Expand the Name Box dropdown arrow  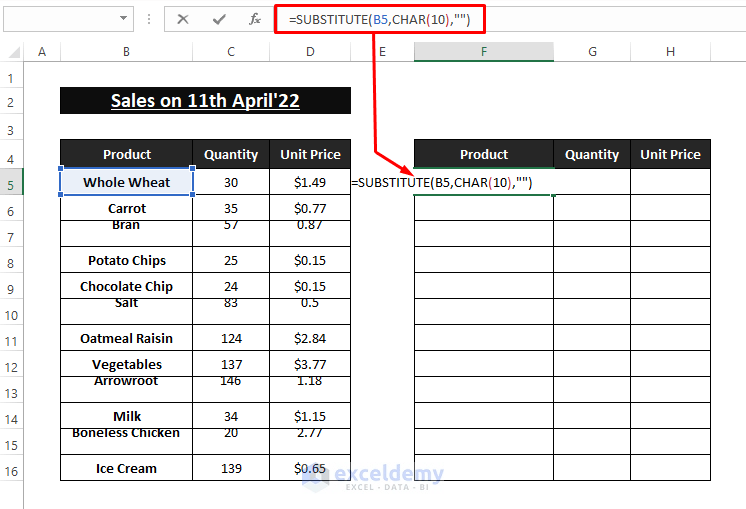pos(124,19)
